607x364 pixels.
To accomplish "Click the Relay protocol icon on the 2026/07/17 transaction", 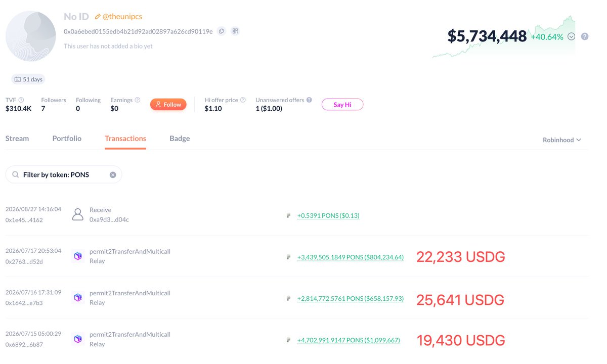I will tap(78, 256).
